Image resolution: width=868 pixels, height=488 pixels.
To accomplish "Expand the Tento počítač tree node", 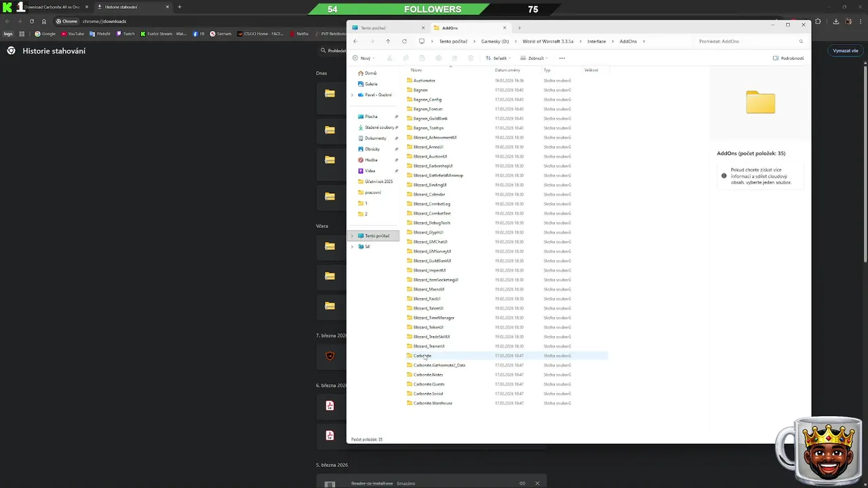I will point(352,236).
